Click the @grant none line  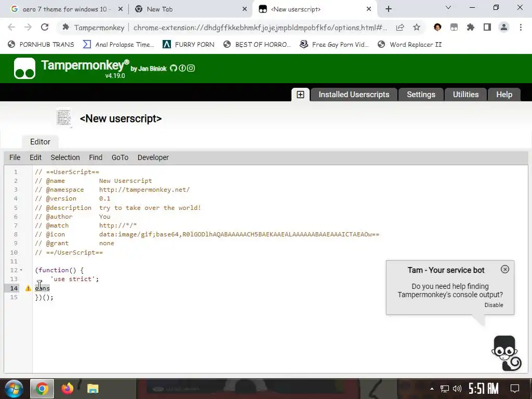point(74,243)
